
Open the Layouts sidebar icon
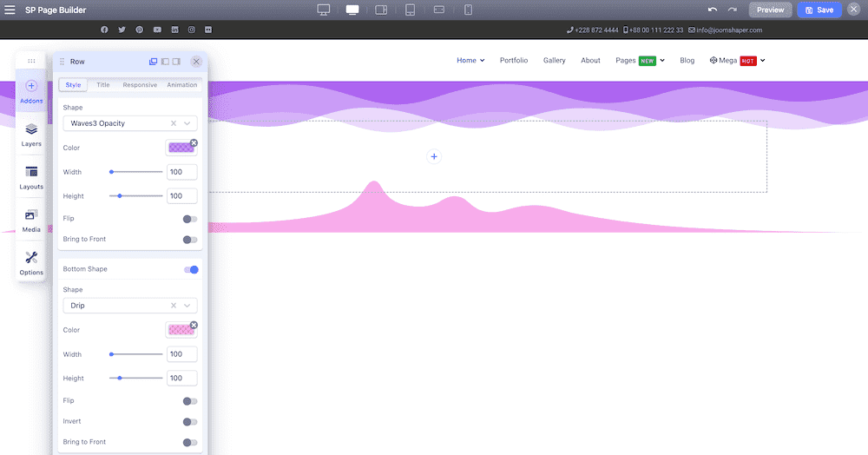coord(31,177)
